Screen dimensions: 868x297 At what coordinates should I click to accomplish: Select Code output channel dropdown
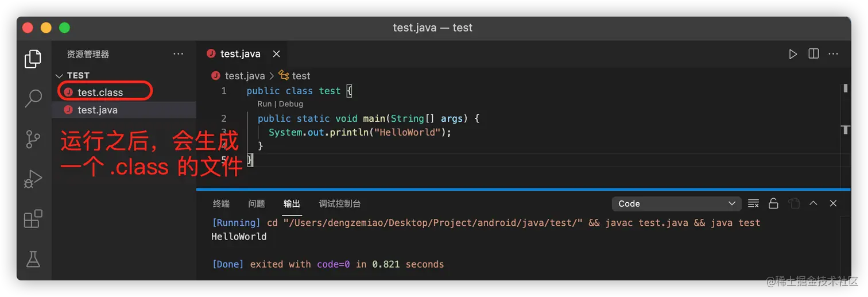click(676, 203)
